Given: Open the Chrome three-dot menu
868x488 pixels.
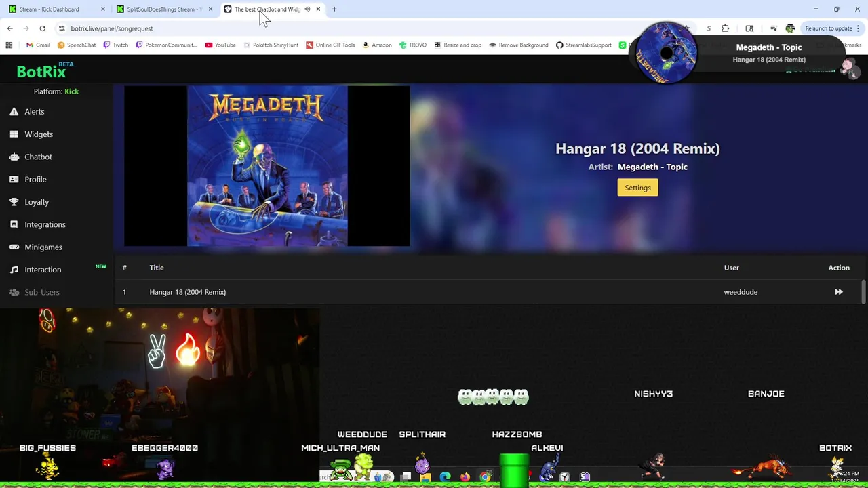Looking at the screenshot, I should [859, 28].
